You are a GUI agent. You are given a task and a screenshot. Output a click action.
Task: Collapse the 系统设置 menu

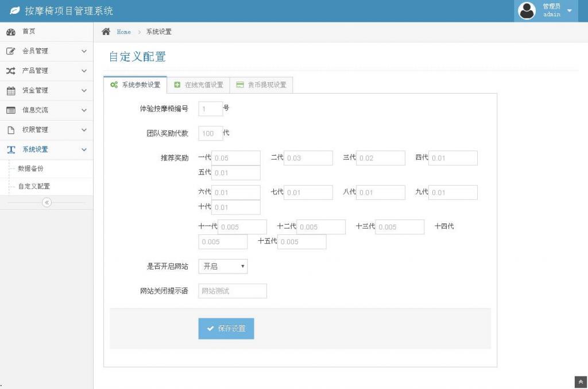click(46, 149)
